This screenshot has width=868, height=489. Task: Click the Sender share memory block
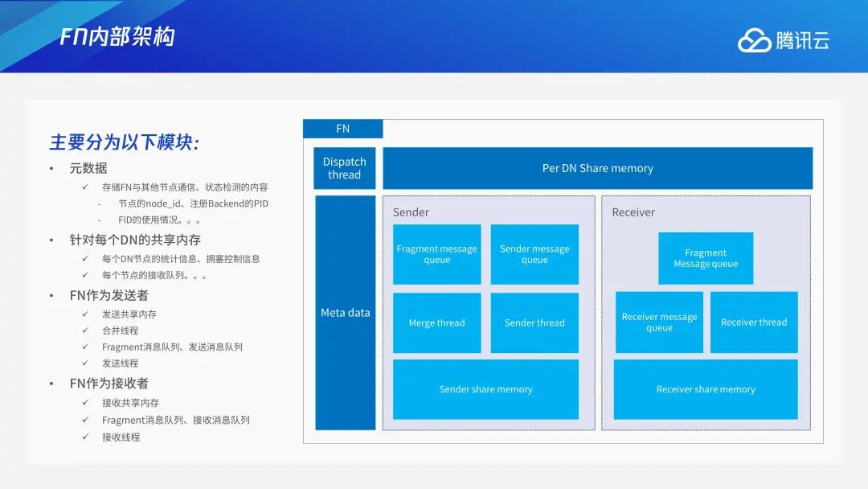[486, 389]
